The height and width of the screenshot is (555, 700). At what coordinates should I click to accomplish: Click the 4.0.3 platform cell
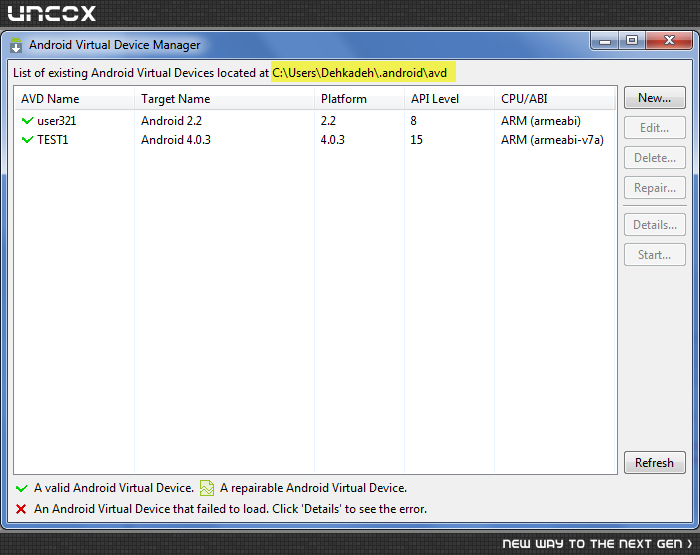pyautogui.click(x=333, y=140)
